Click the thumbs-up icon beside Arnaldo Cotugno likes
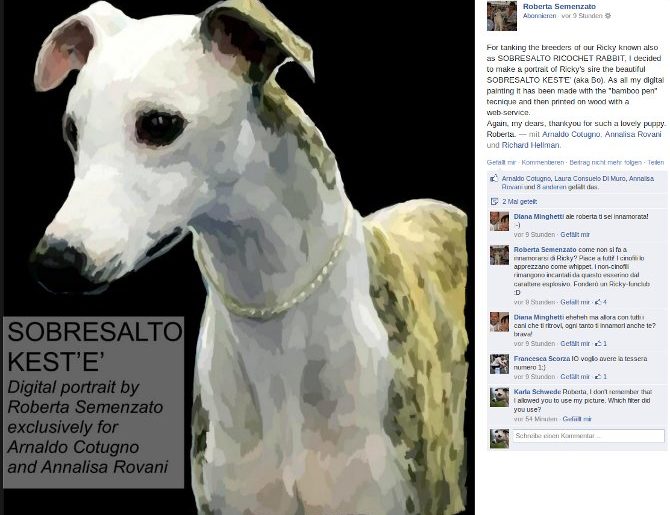This screenshot has width=670, height=515. coord(494,179)
